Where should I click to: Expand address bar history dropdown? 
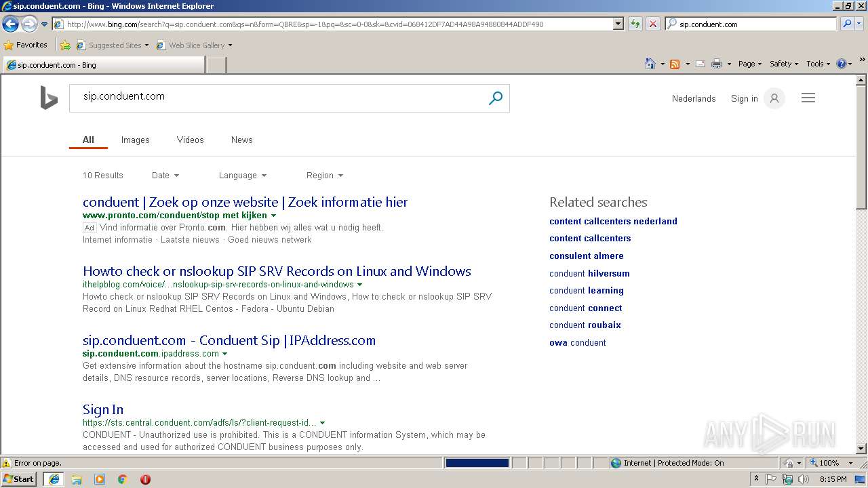pos(618,24)
